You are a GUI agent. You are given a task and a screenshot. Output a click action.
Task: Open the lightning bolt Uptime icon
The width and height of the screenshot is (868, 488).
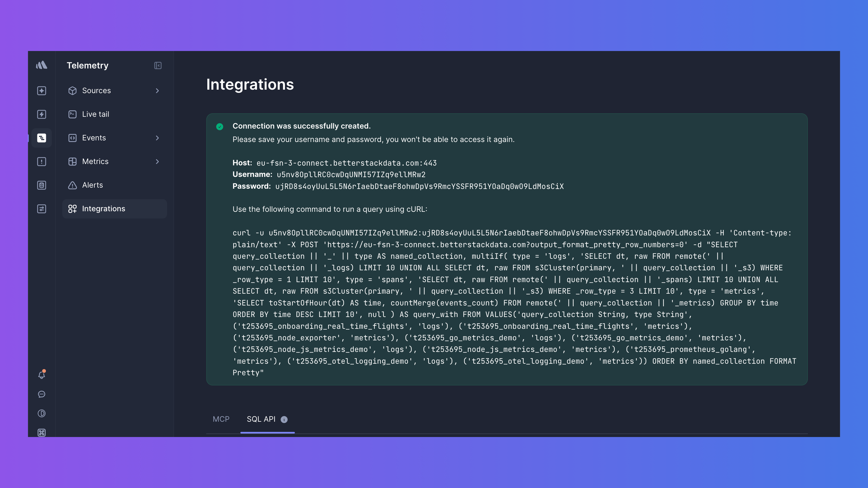[41, 114]
